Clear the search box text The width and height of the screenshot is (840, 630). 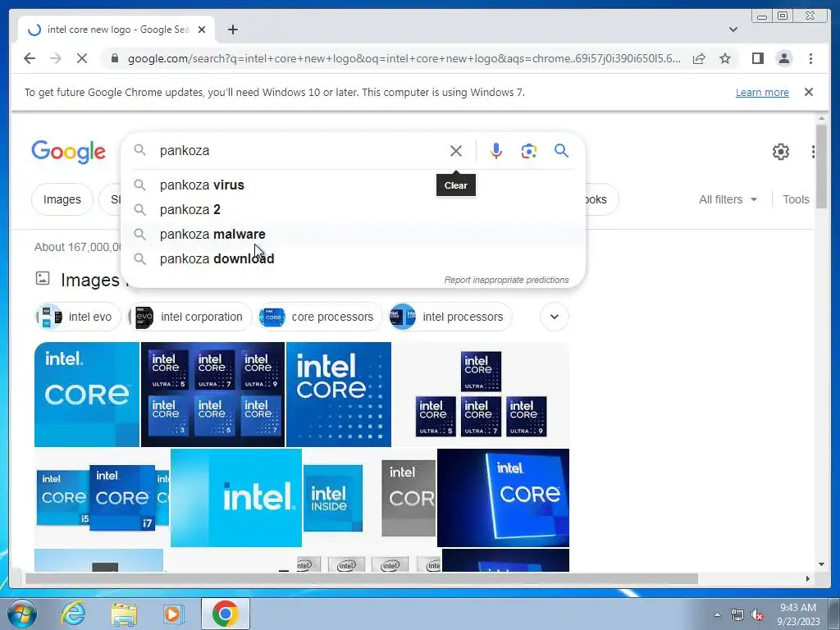(456, 151)
